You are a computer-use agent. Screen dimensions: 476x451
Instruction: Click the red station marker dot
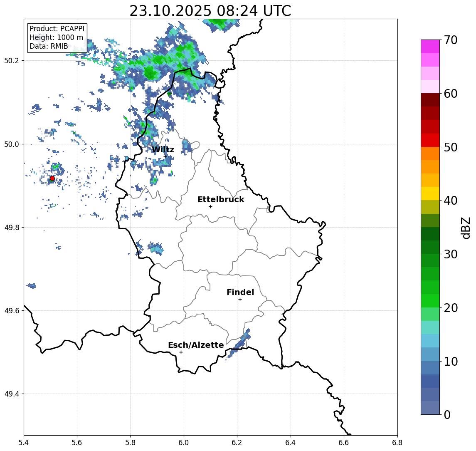pyautogui.click(x=52, y=178)
